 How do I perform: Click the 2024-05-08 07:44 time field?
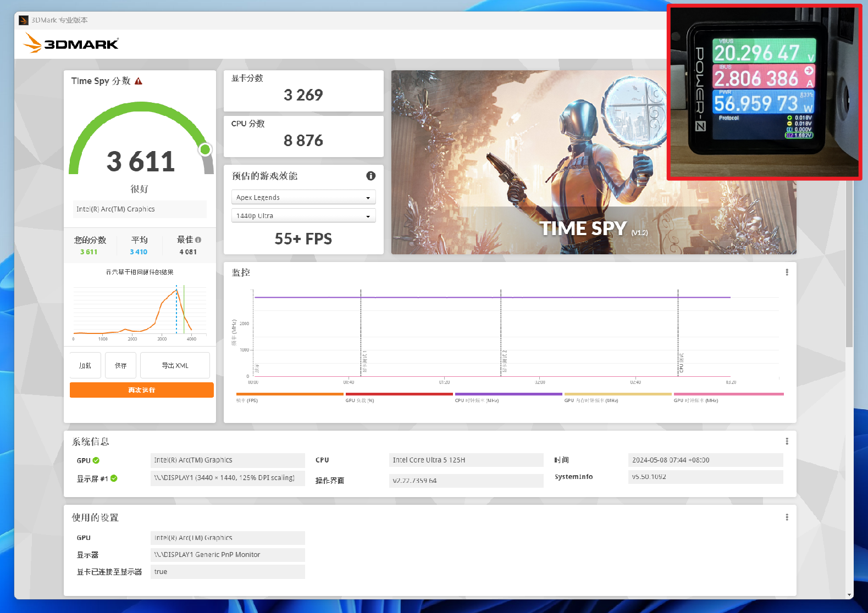(706, 460)
